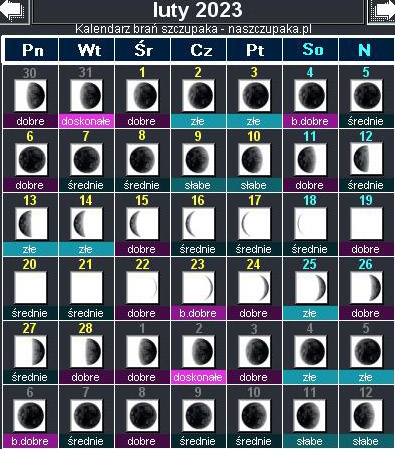Click the 'złe' rating for February 2

(x=198, y=121)
